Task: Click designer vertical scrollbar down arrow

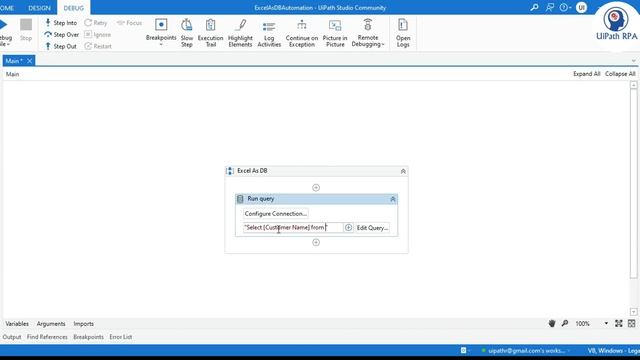Action: click(633, 312)
